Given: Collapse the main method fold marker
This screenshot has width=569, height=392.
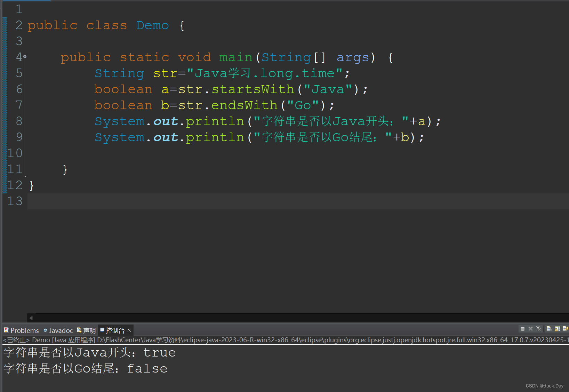Looking at the screenshot, I should pos(25,56).
